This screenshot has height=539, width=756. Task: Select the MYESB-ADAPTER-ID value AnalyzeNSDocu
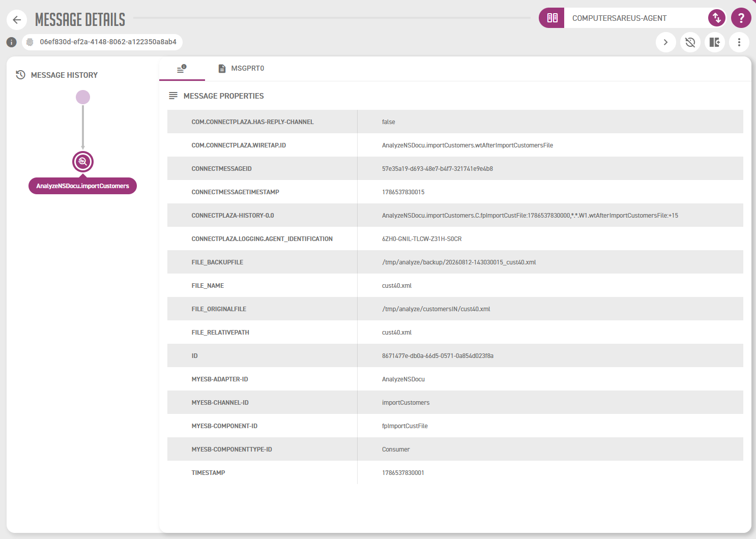click(x=403, y=379)
